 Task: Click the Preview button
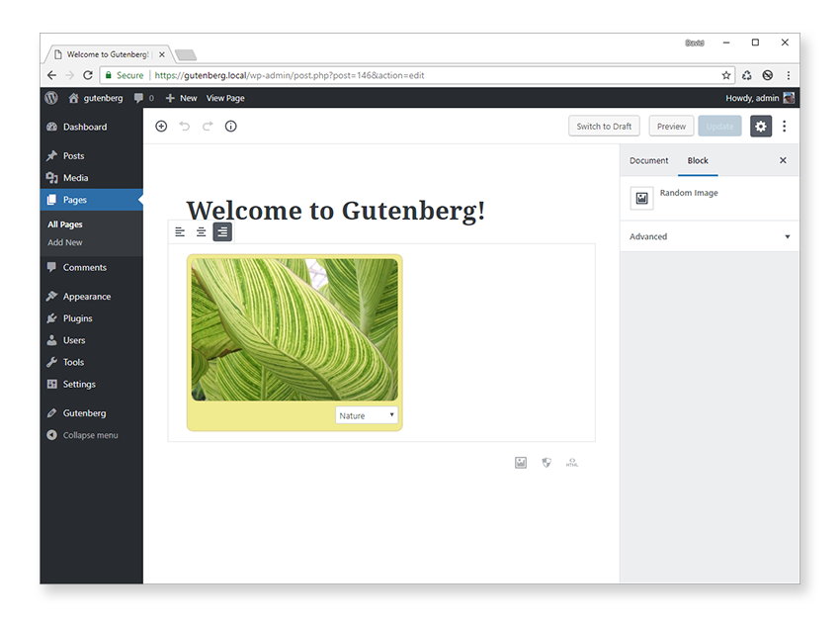coord(671,126)
